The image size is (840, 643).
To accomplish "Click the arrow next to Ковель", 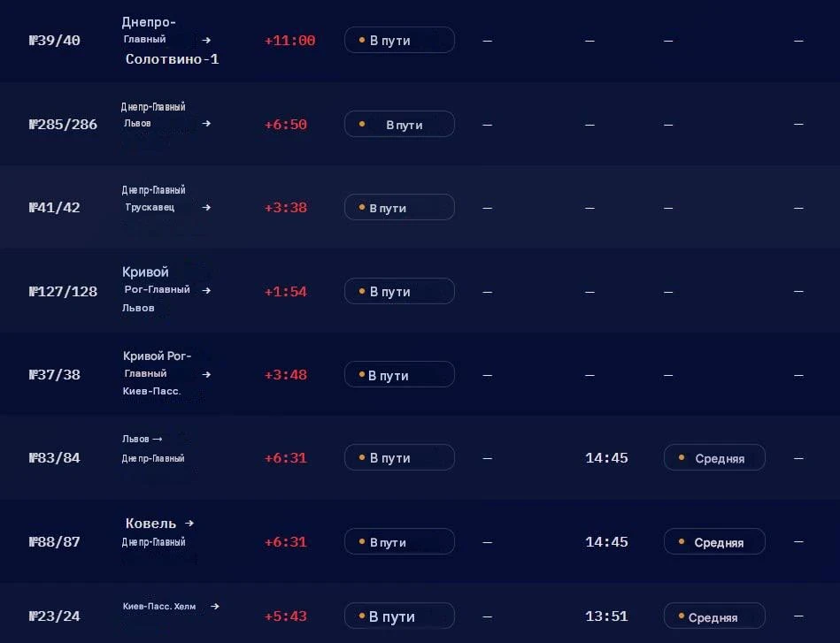I will click(189, 523).
